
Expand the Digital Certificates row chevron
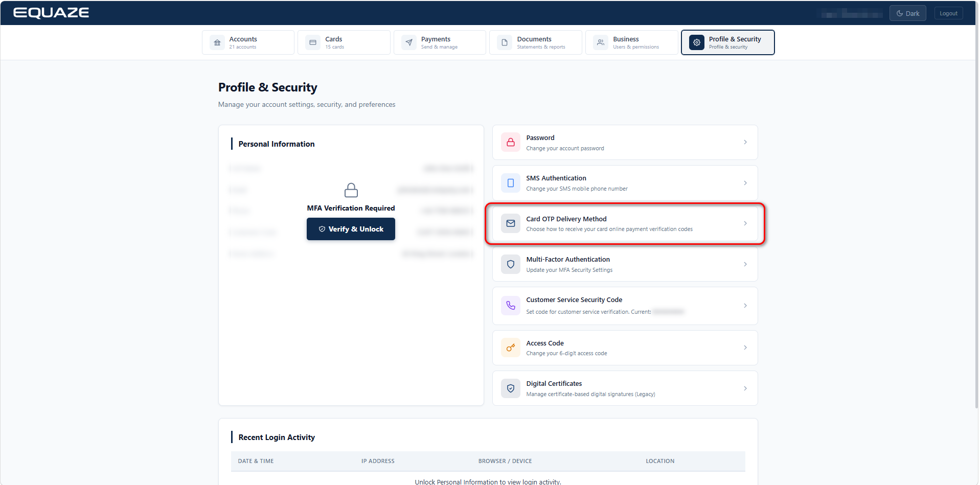(745, 388)
